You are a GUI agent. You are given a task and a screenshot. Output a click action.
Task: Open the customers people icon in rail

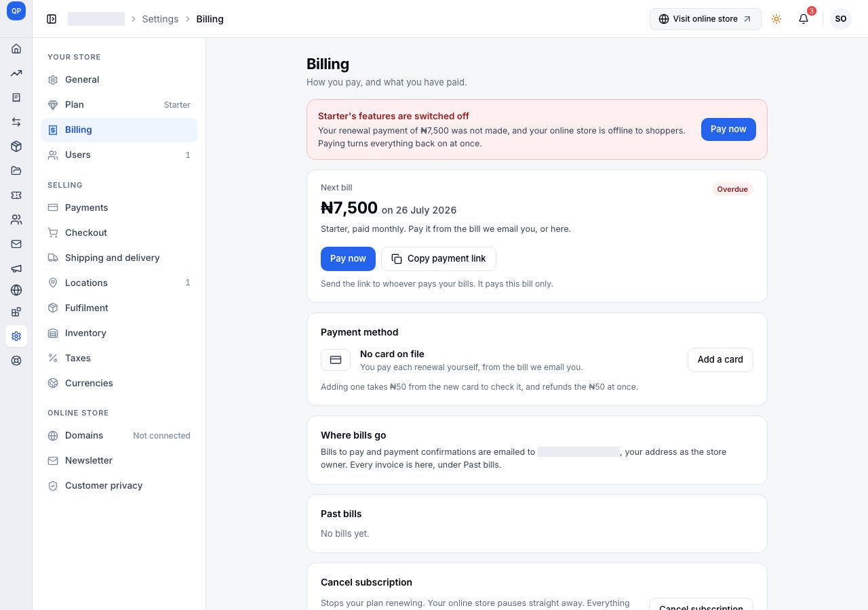pyautogui.click(x=16, y=220)
